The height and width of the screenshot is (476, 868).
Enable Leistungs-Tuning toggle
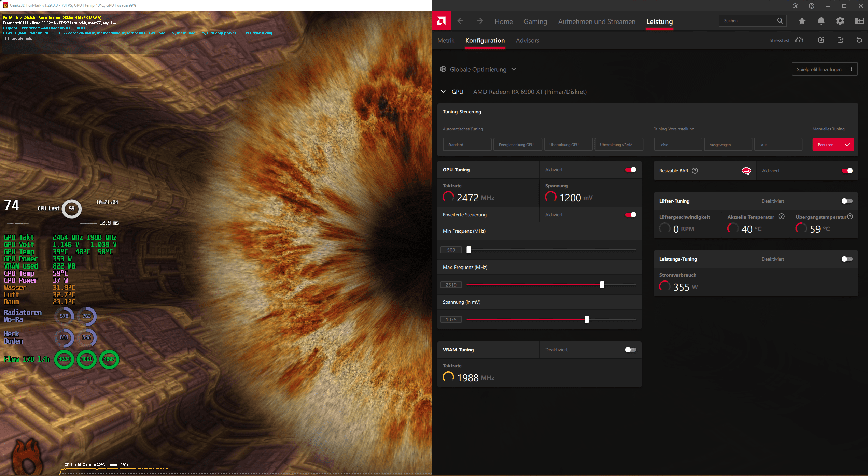tap(847, 259)
